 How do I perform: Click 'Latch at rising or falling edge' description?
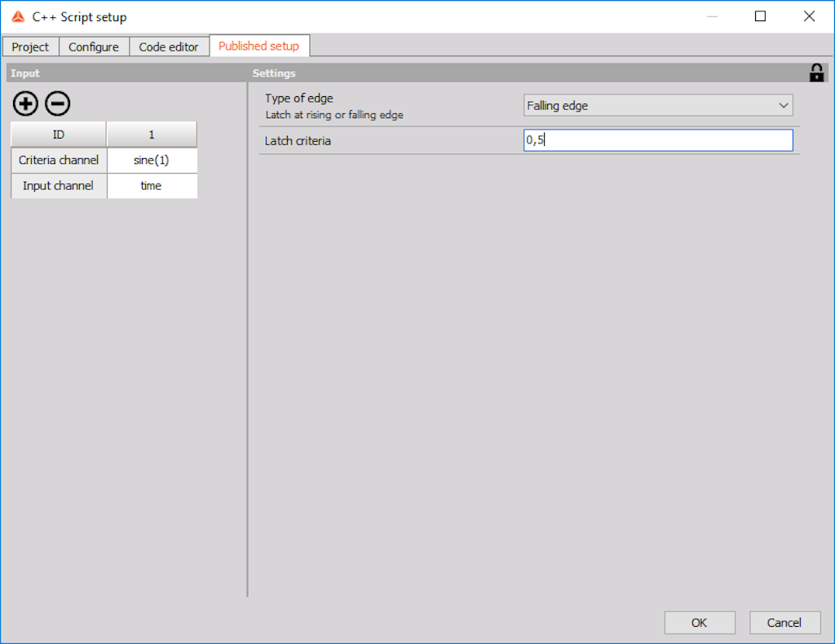[x=334, y=115]
